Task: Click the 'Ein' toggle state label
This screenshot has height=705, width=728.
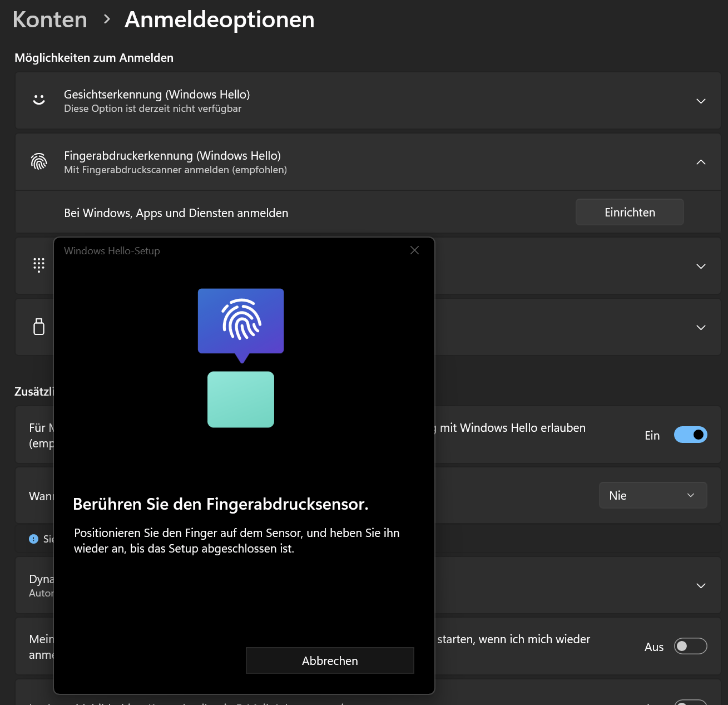Action: pyautogui.click(x=652, y=436)
